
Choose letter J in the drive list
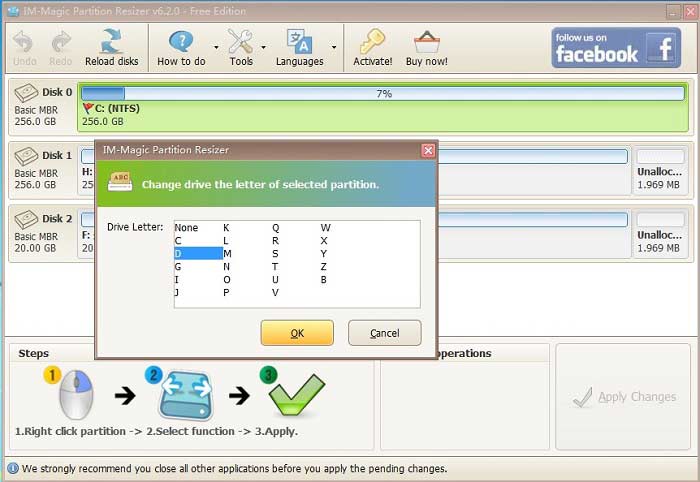point(177,292)
